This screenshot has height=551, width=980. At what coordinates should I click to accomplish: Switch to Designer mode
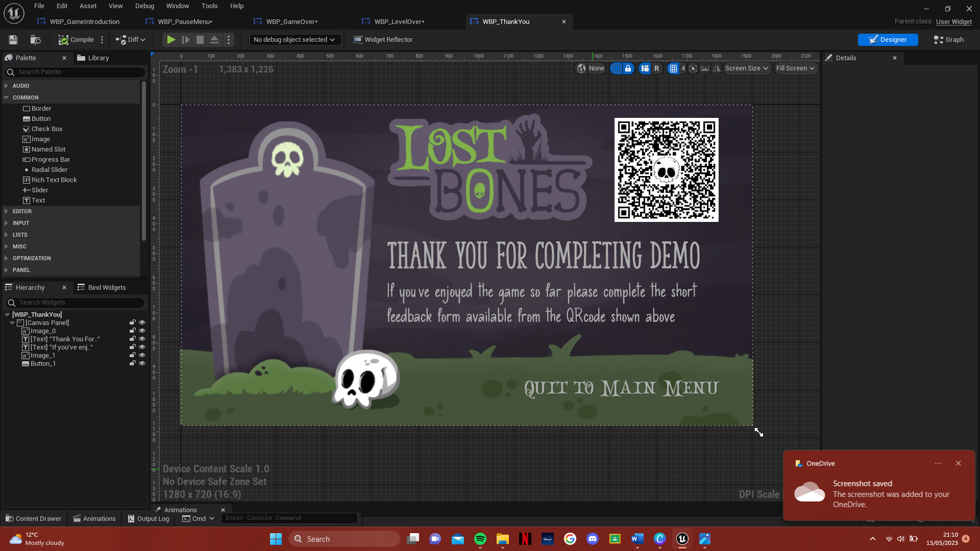887,40
